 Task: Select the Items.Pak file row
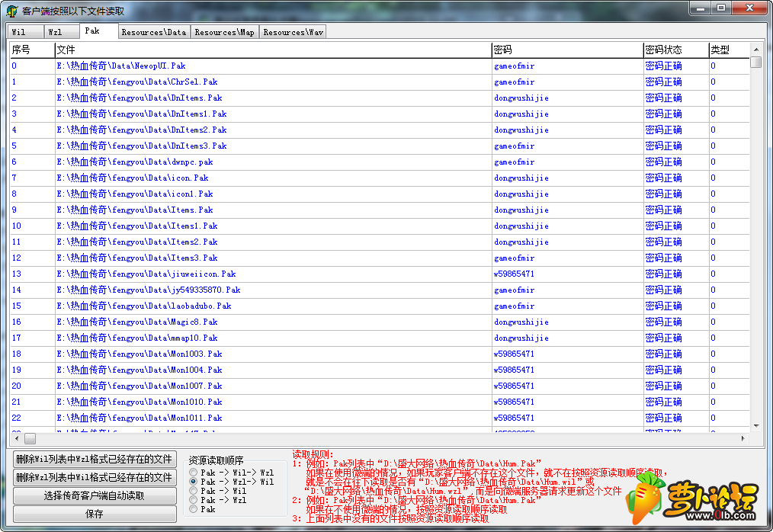380,210
